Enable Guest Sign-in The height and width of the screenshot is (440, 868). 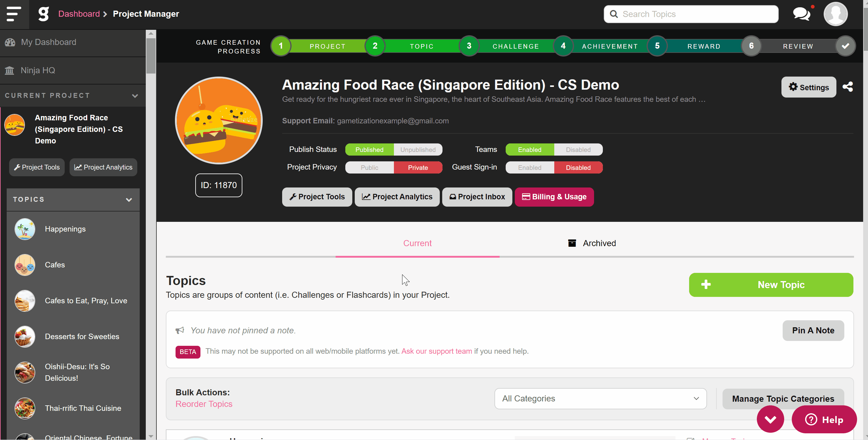(529, 167)
